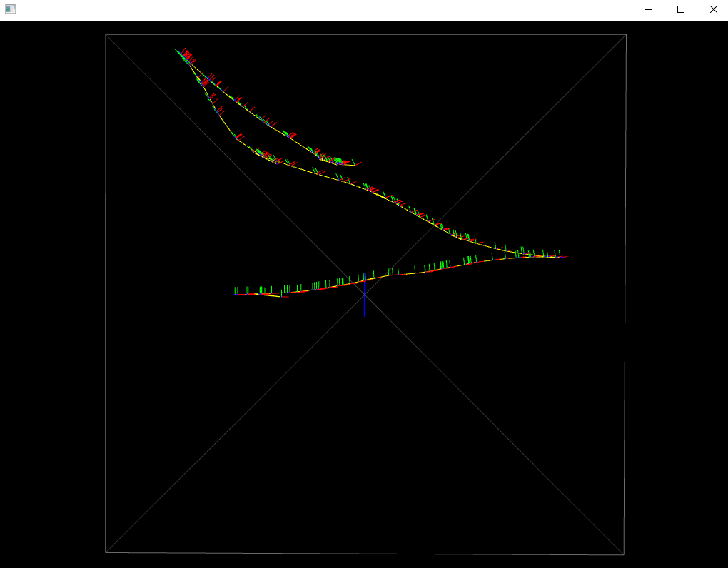
Task: Click the application icon in the title bar
Action: [x=10, y=9]
